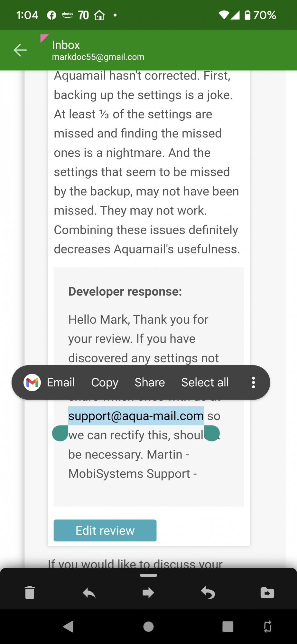Tap the bottom toolbar drag handle bar
Image resolution: width=297 pixels, height=644 pixels.
(x=148, y=575)
